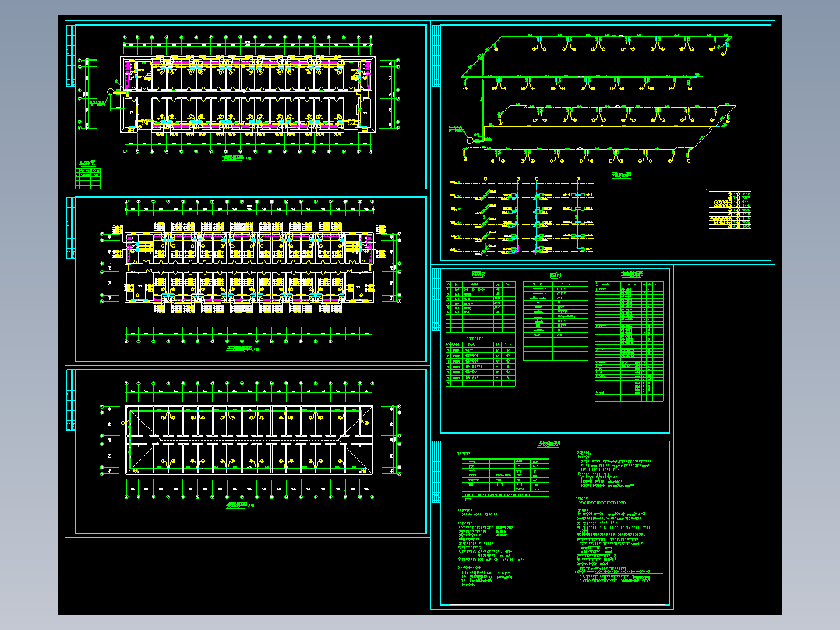This screenshot has width=840, height=630.
Task: Click the title block strip of the ground floor sheet
Action: tap(70, 55)
